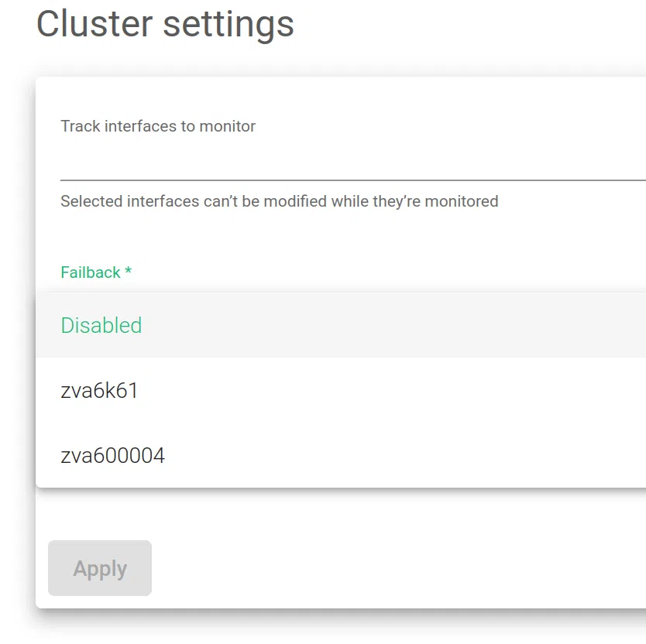Click the Failback field label
Screen dimensions: 646x644
91,272
